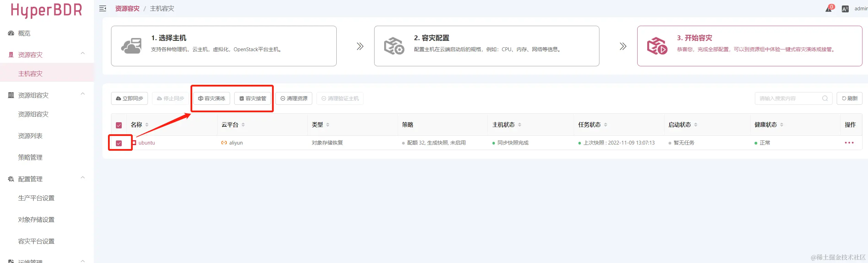Viewport: 868px width, 263px height.
Task: Collapse the 资源组容灾 menu chevron
Action: pos(83,94)
